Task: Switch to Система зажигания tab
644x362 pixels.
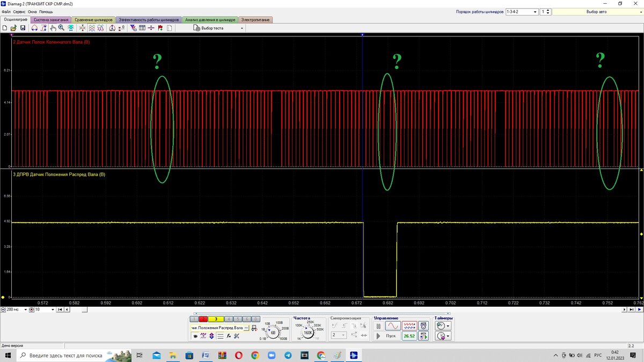Action: pyautogui.click(x=51, y=20)
